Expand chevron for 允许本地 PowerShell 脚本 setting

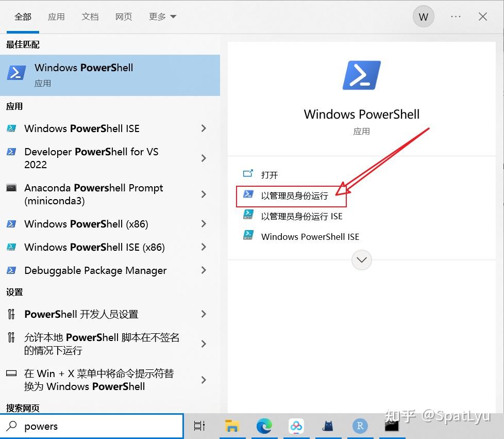pyautogui.click(x=204, y=344)
